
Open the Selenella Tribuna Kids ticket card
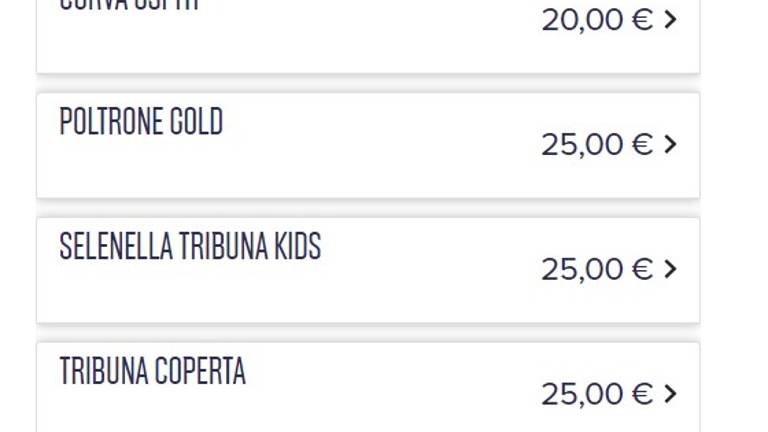368,270
